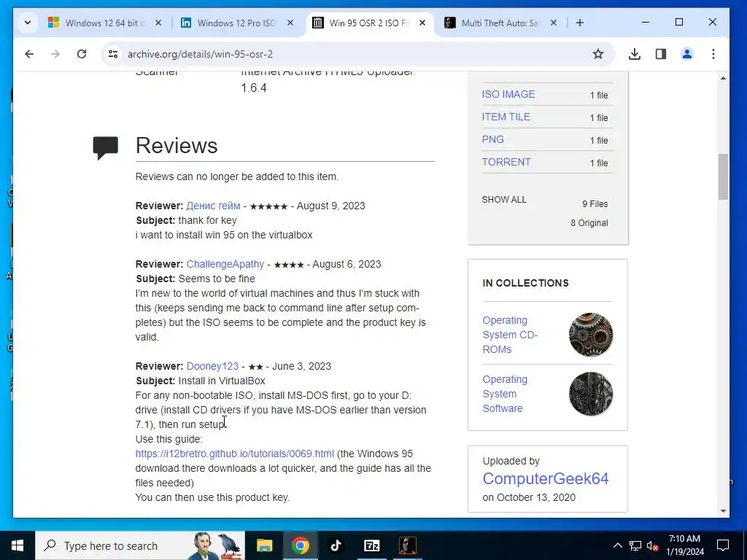Screen dimensions: 747x560
Task: Open uploader ComputerGeek64 profile
Action: (x=546, y=478)
